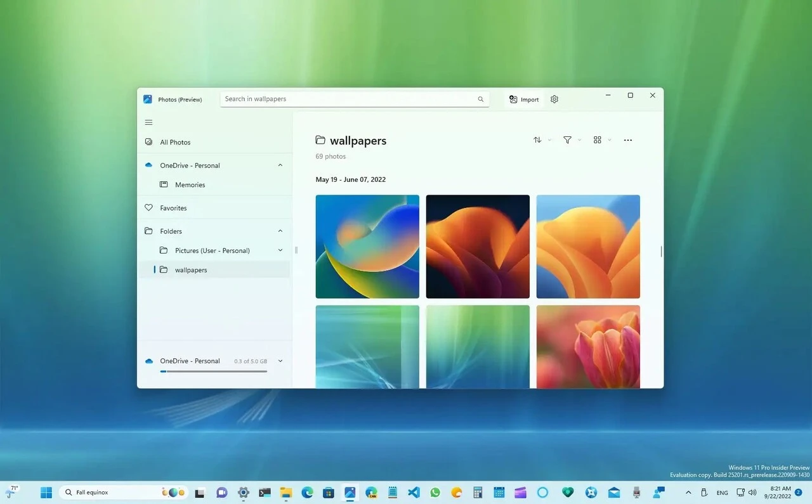Expand OneDrive storage details at bottom
This screenshot has height=504, width=812.
(280, 361)
